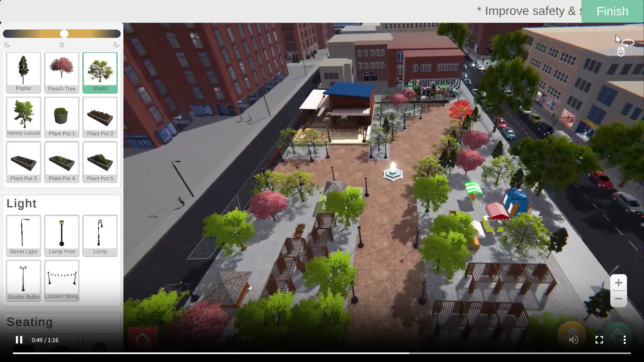
Task: Open the video more-options menu
Action: point(625,340)
